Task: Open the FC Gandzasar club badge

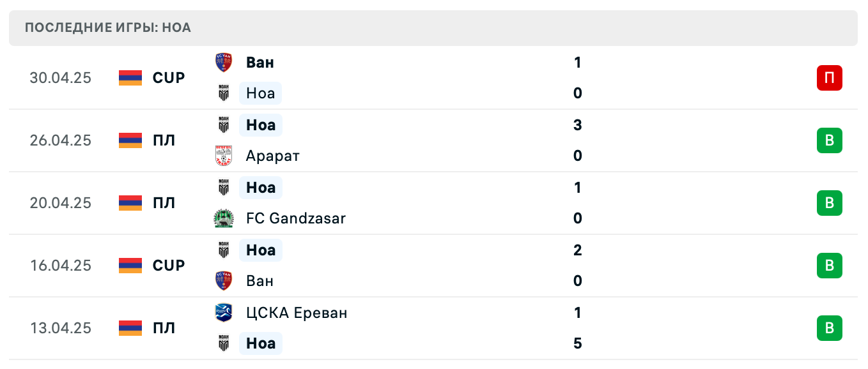Action: [224, 218]
